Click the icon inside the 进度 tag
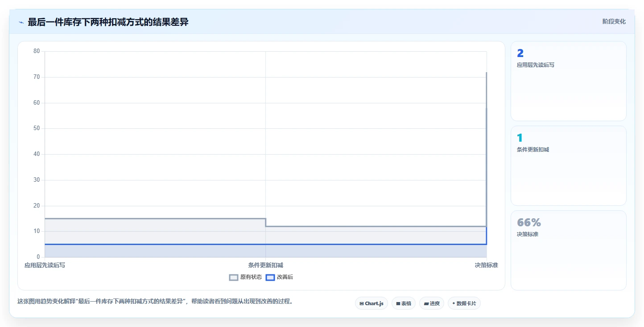Viewport: 644px width, 327px height. tap(426, 303)
